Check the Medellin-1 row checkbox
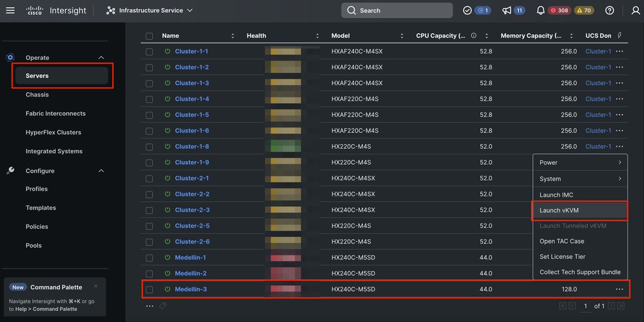Screen dimensions: 644x322 pyautogui.click(x=149, y=258)
